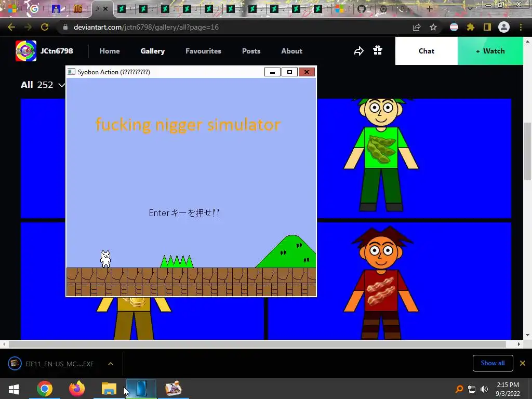Click the scrollbar right arrow
The image size is (532, 399).
pos(519,344)
